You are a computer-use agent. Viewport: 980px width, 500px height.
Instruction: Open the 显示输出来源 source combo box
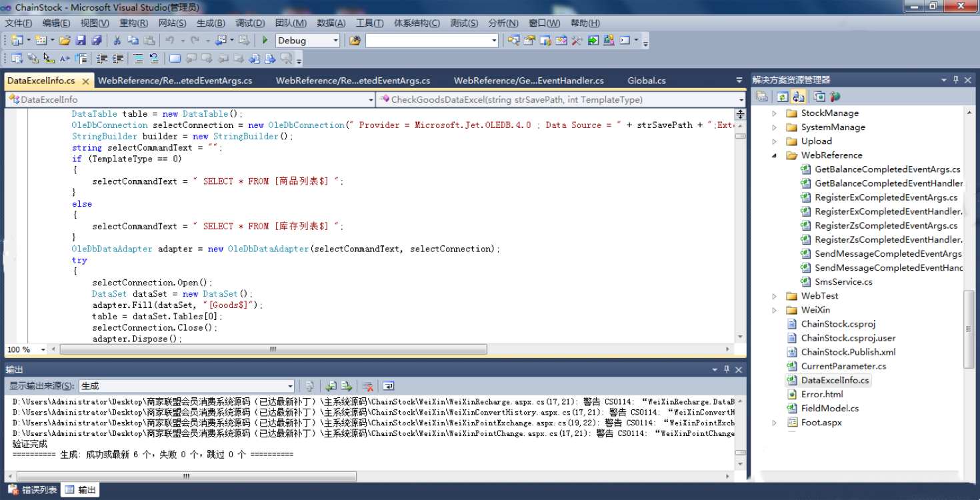pos(187,386)
